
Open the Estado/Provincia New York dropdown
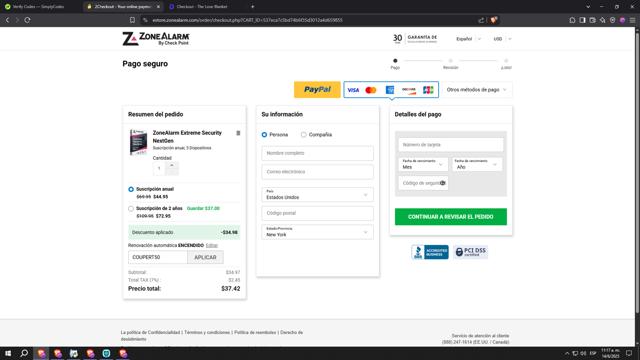pyautogui.click(x=317, y=232)
